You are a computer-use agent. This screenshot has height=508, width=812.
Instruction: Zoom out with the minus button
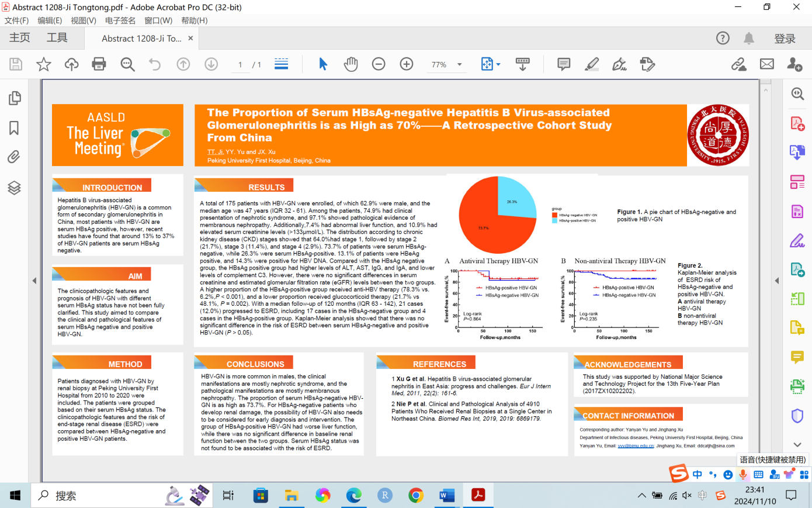tap(379, 64)
